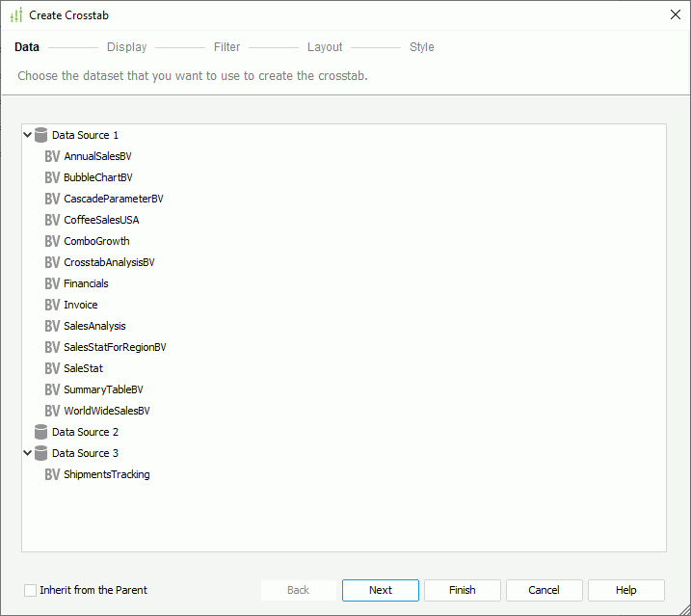Select the SaleStat business view
Screen dimensions: 691x616
pos(83,368)
